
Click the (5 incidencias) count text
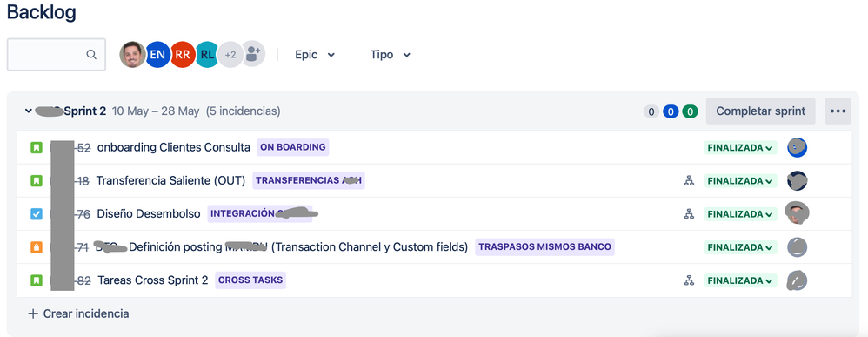[x=243, y=111]
